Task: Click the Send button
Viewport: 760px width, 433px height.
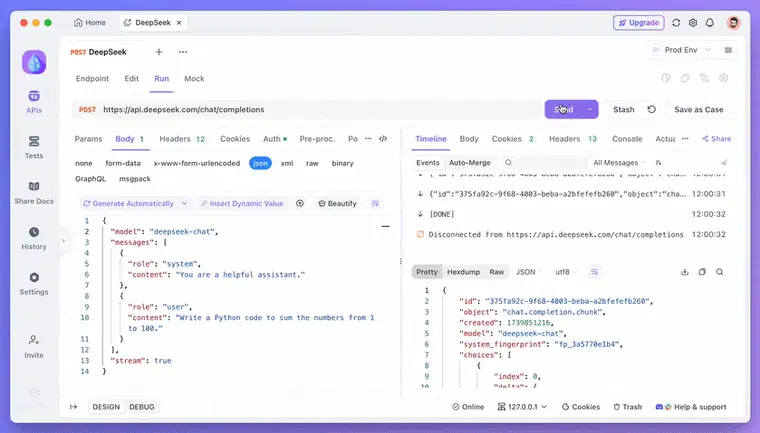Action: pyautogui.click(x=564, y=110)
